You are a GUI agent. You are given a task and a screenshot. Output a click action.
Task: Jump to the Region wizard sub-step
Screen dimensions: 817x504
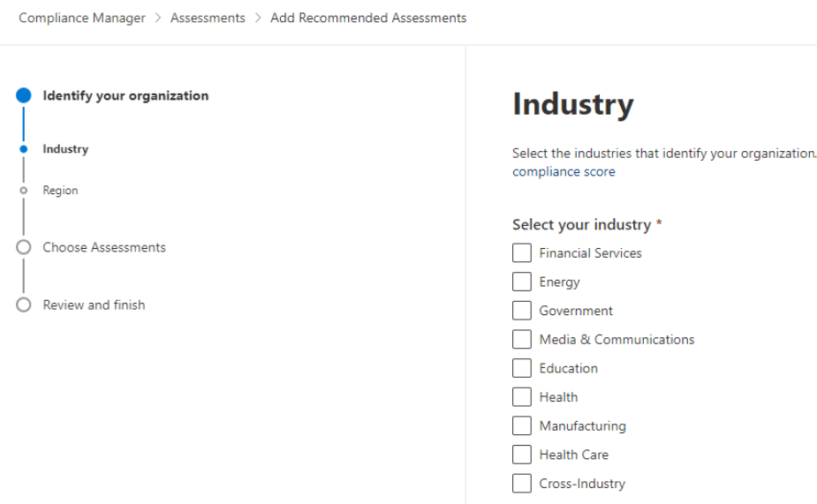point(60,191)
